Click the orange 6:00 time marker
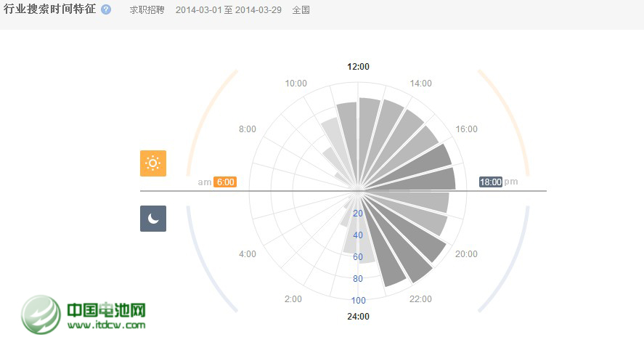The height and width of the screenshot is (345, 644). click(x=225, y=182)
